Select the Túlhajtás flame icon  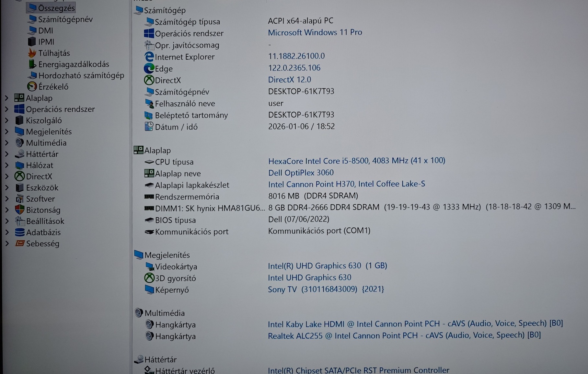pos(32,53)
